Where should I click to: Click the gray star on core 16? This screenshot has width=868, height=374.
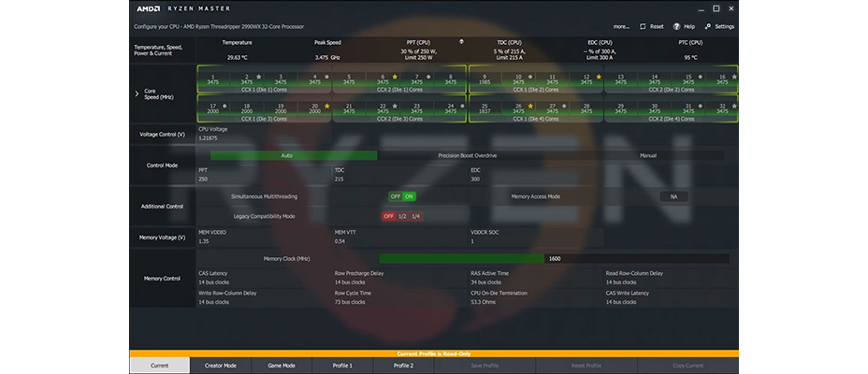(x=734, y=77)
